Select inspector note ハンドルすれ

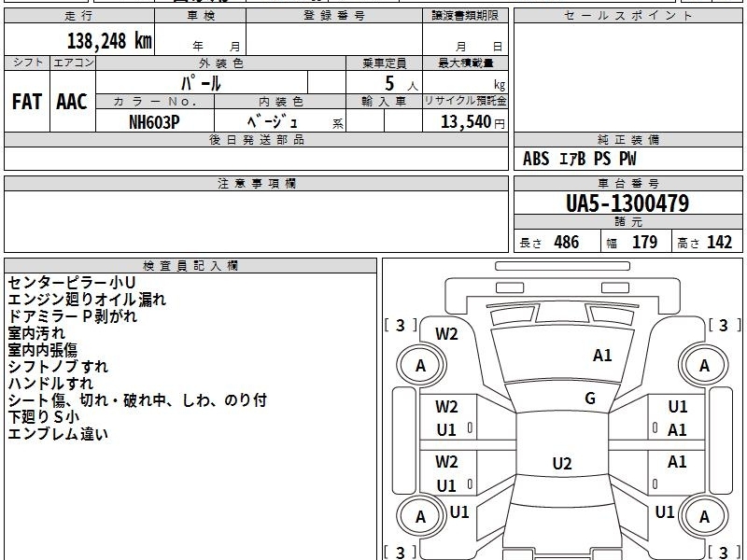tap(50, 384)
